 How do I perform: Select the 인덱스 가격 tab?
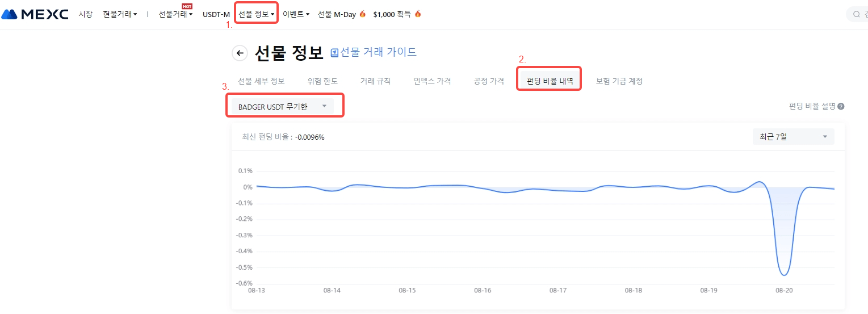pos(432,81)
